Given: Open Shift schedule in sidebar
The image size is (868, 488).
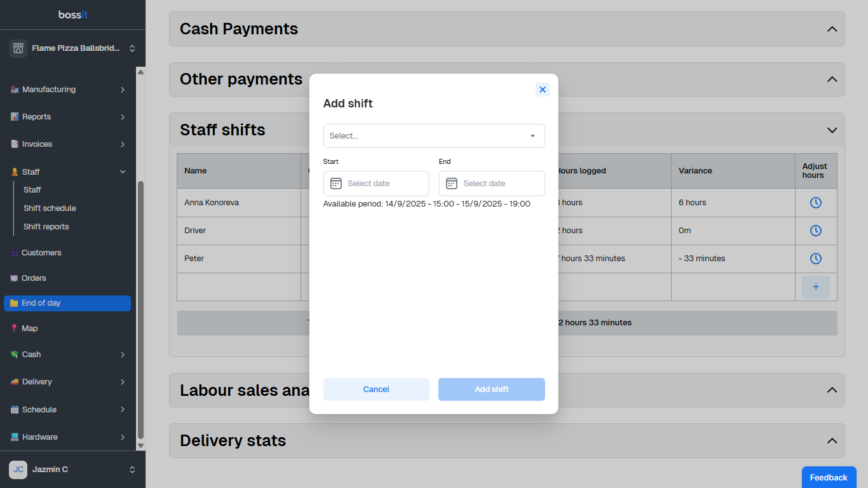Looking at the screenshot, I should [50, 208].
